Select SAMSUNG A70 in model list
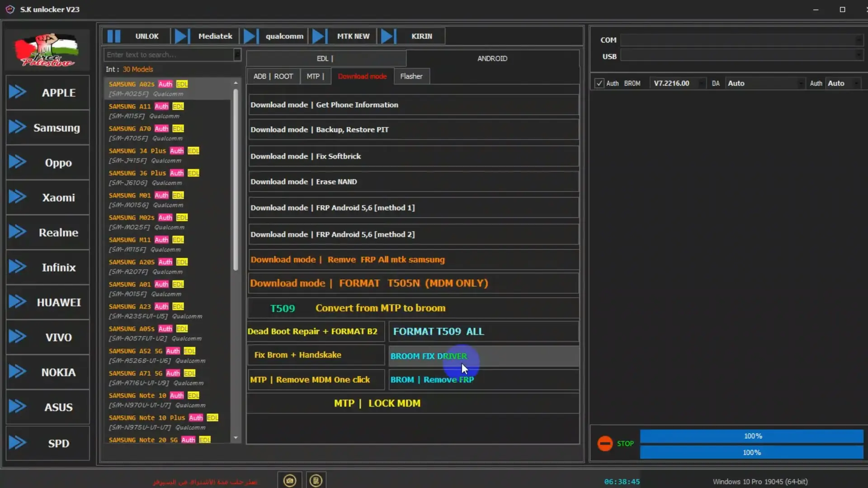This screenshot has width=868, height=488. tap(167, 133)
